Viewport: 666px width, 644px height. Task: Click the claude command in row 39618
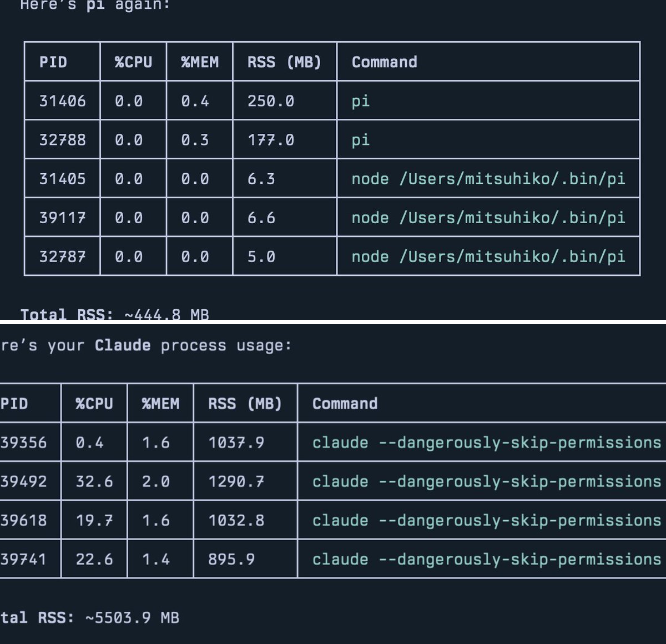[x=487, y=520]
